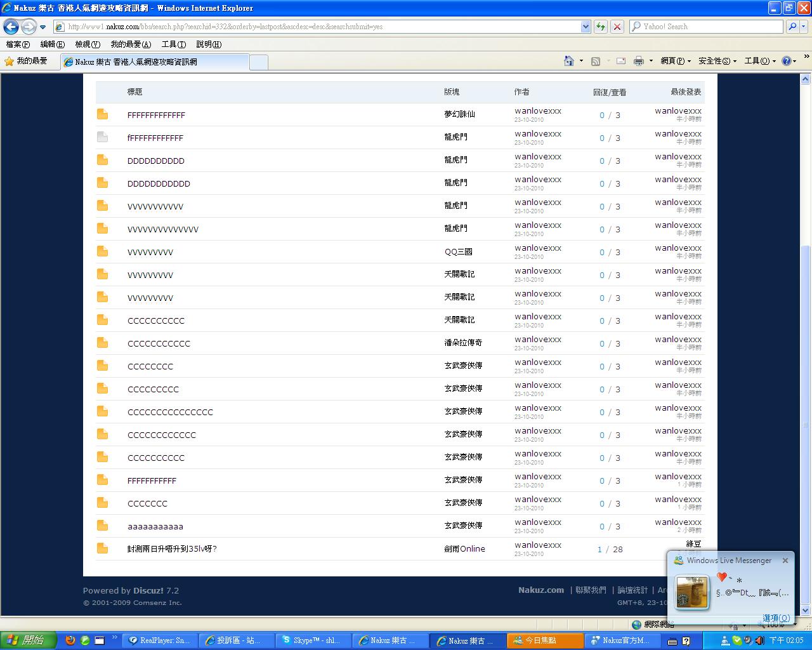Go back with the Back arrow button

11,27
